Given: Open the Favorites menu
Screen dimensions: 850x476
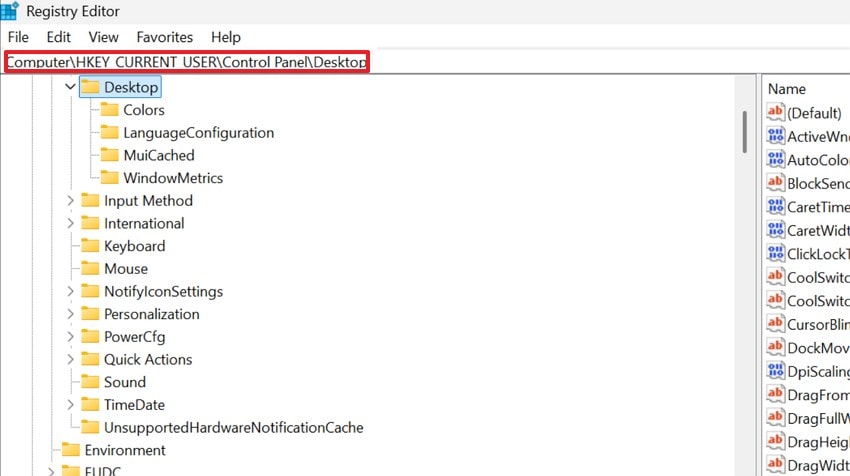Looking at the screenshot, I should [x=165, y=37].
